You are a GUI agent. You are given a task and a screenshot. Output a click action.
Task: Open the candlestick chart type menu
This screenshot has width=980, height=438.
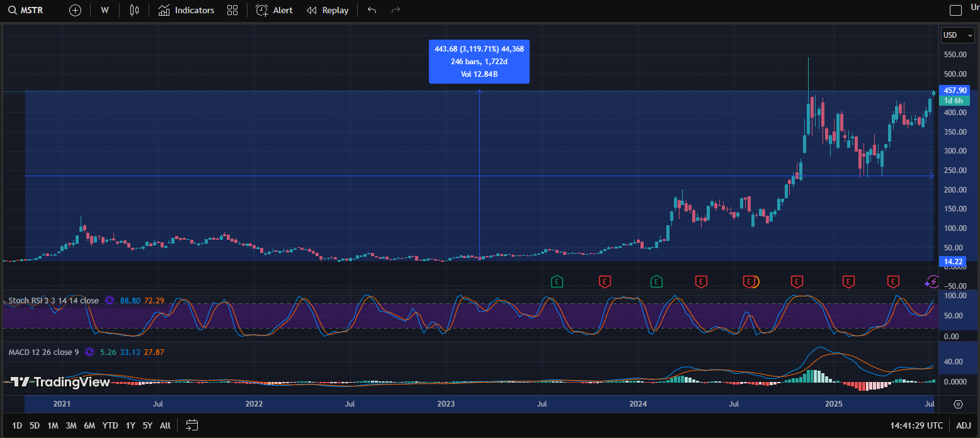click(134, 10)
